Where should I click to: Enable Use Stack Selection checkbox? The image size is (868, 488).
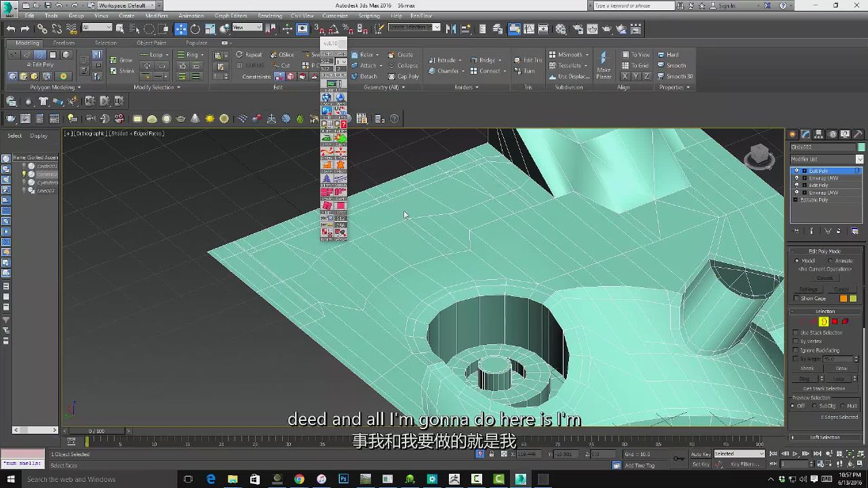tap(797, 333)
